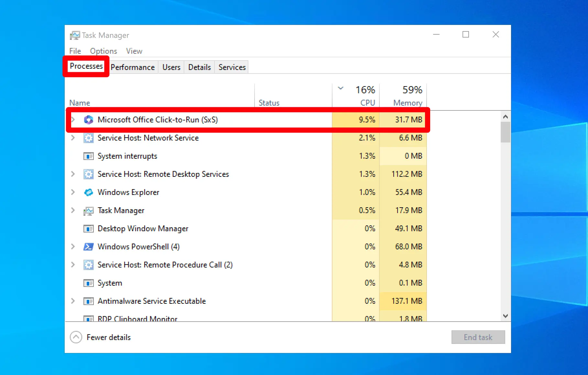Expand Service Host: Network Service group
This screenshot has height=375, width=588.
click(73, 138)
